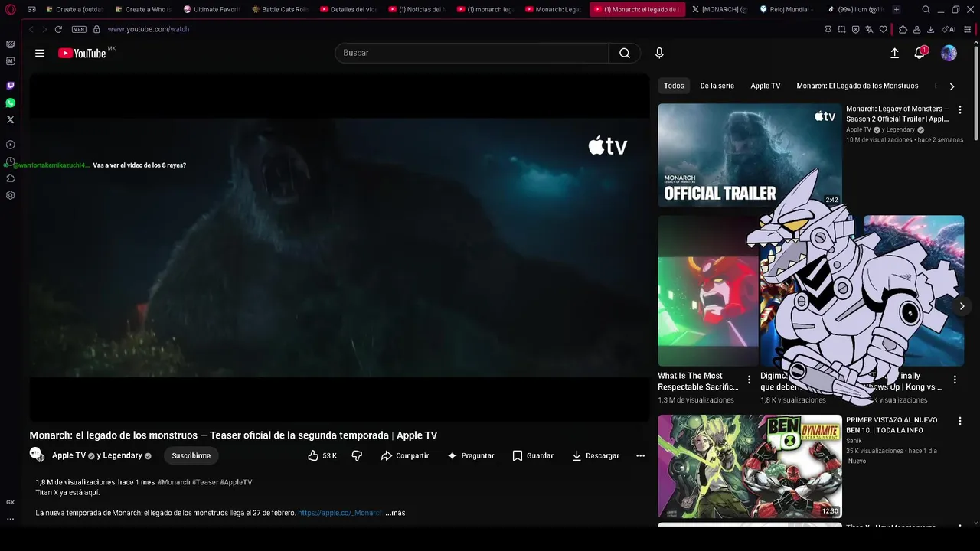Image resolution: width=980 pixels, height=551 pixels.
Task: Dislike the video with thumbs down
Action: coord(357,455)
